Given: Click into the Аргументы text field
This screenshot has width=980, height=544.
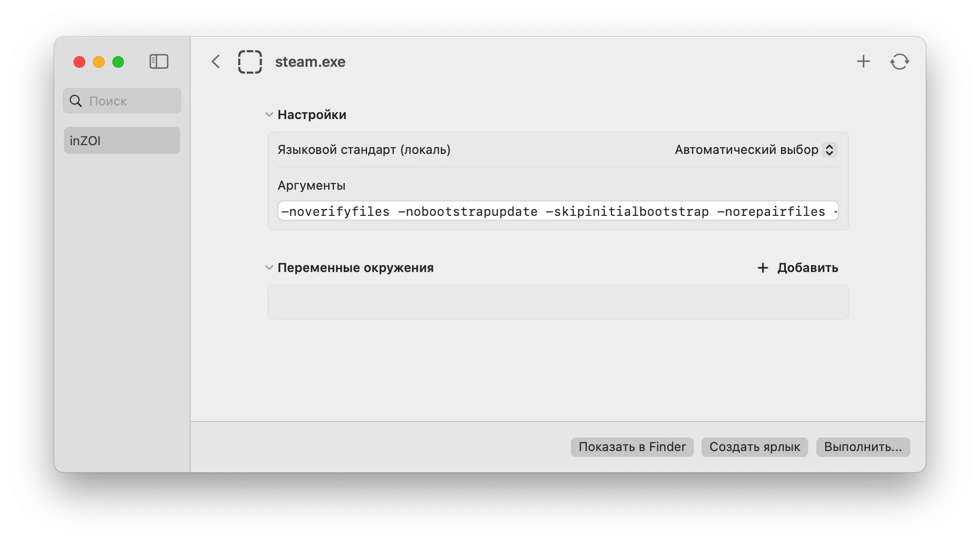Looking at the screenshot, I should (558, 211).
